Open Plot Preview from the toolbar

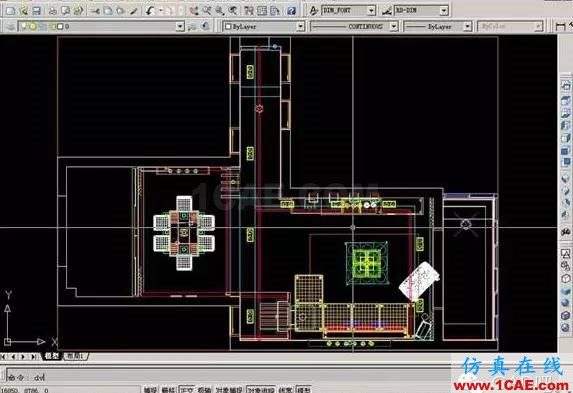click(x=66, y=11)
